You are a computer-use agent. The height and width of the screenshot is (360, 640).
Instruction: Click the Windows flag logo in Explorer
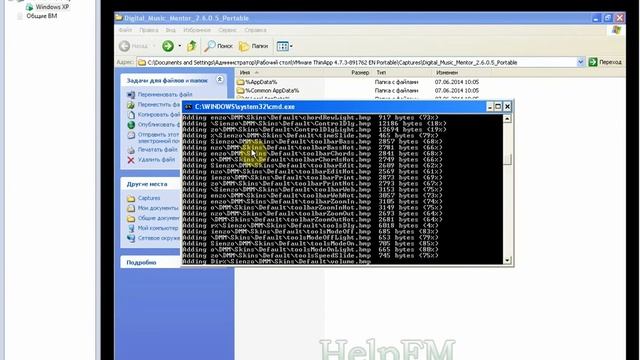pyautogui.click(x=616, y=30)
